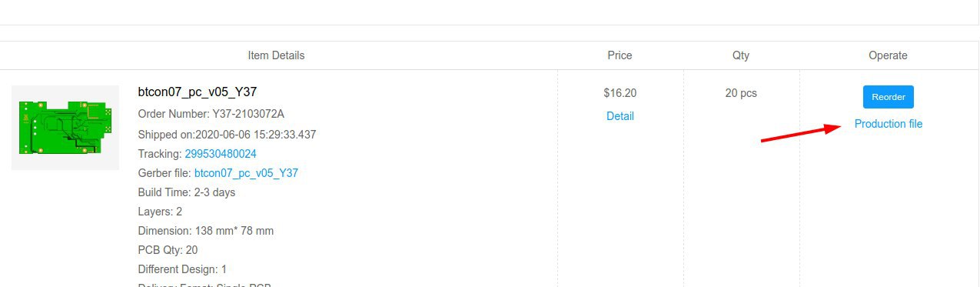Click the Operate column header
The width and height of the screenshot is (980, 287).
(888, 55)
